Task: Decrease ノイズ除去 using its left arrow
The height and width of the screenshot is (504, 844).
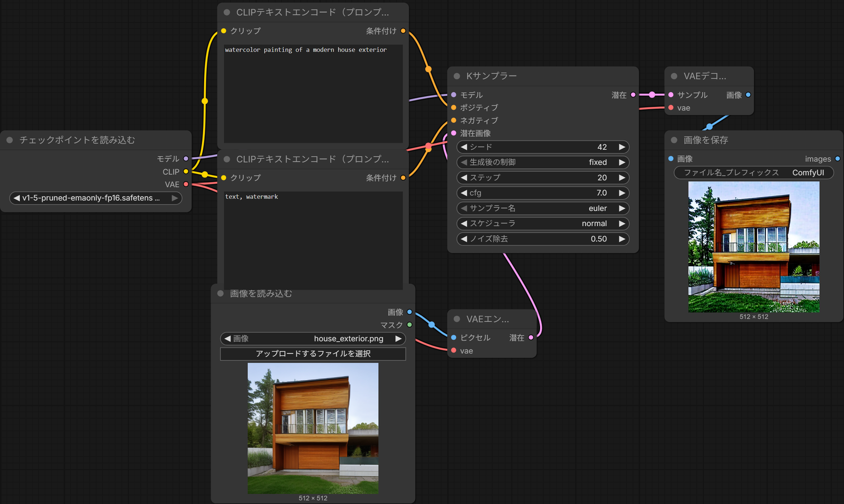Action: tap(464, 239)
